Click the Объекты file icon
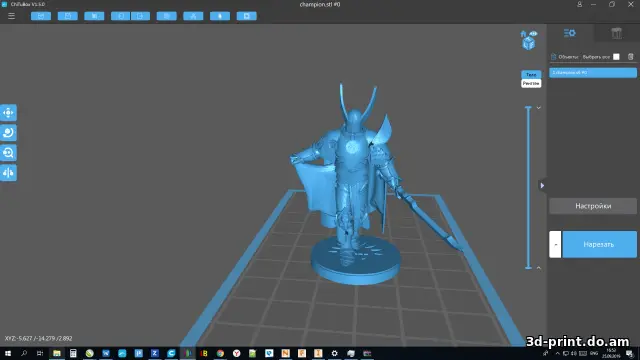Viewport: 640px width, 360px height. (x=553, y=57)
